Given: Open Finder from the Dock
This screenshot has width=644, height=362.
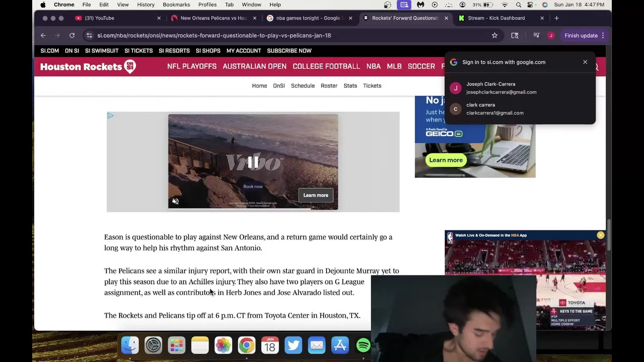Looking at the screenshot, I should click(x=130, y=345).
